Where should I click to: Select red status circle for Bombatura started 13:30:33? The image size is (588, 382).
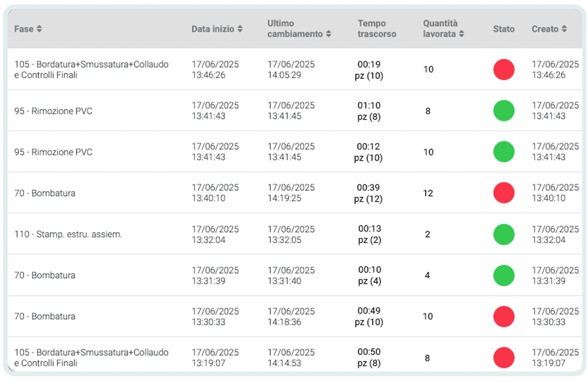(x=503, y=317)
